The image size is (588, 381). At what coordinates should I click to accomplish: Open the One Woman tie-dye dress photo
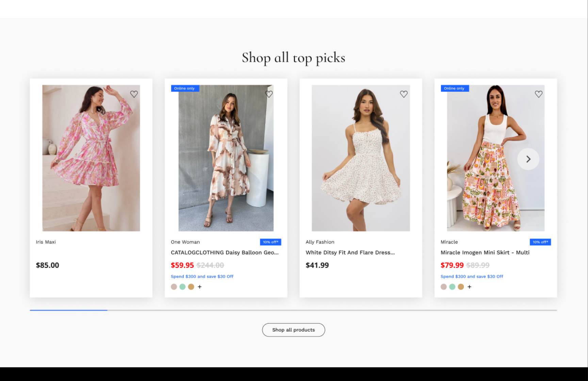coord(226,158)
